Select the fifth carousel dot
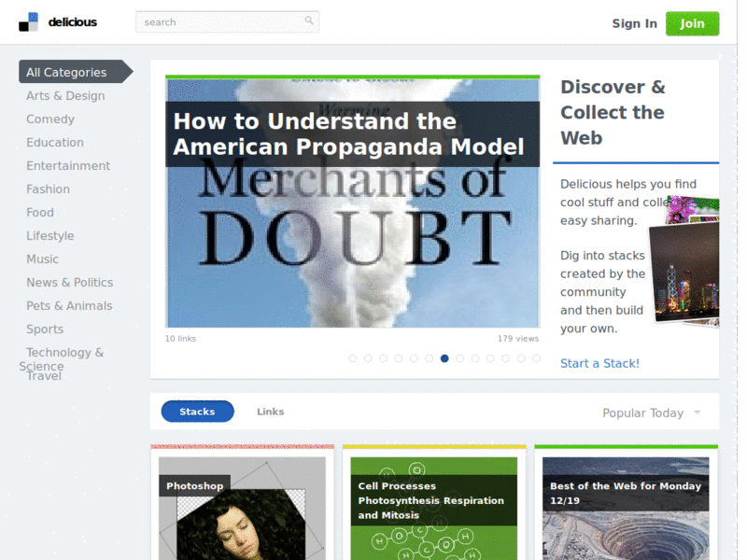Screen dimensions: 747x560 pos(414,358)
